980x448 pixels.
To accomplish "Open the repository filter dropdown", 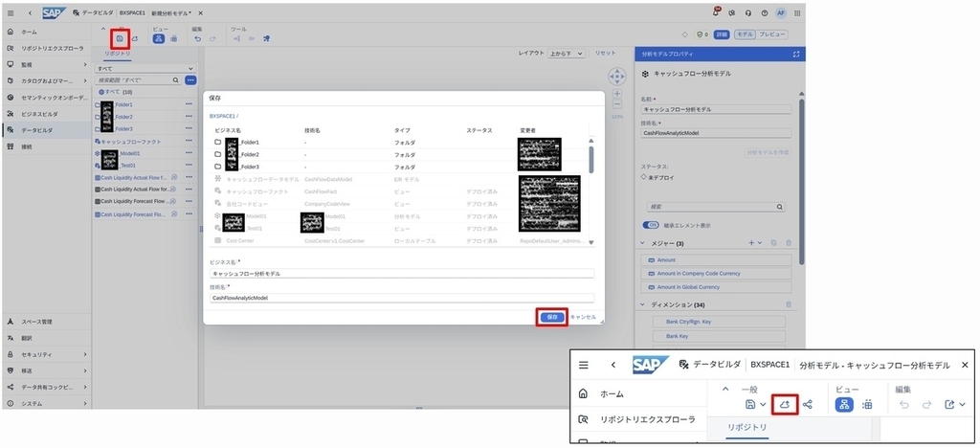I will click(145, 69).
